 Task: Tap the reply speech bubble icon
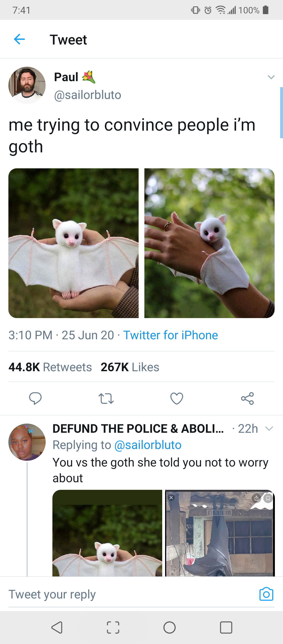(35, 398)
